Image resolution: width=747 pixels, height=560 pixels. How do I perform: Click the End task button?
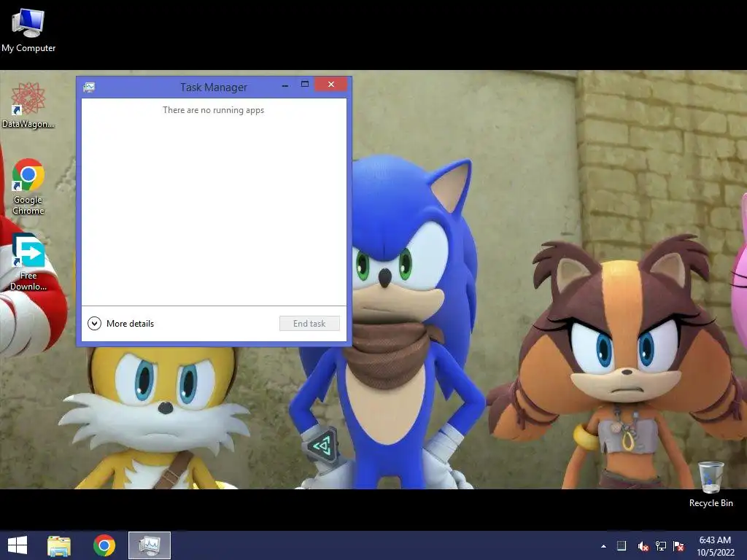tap(309, 324)
